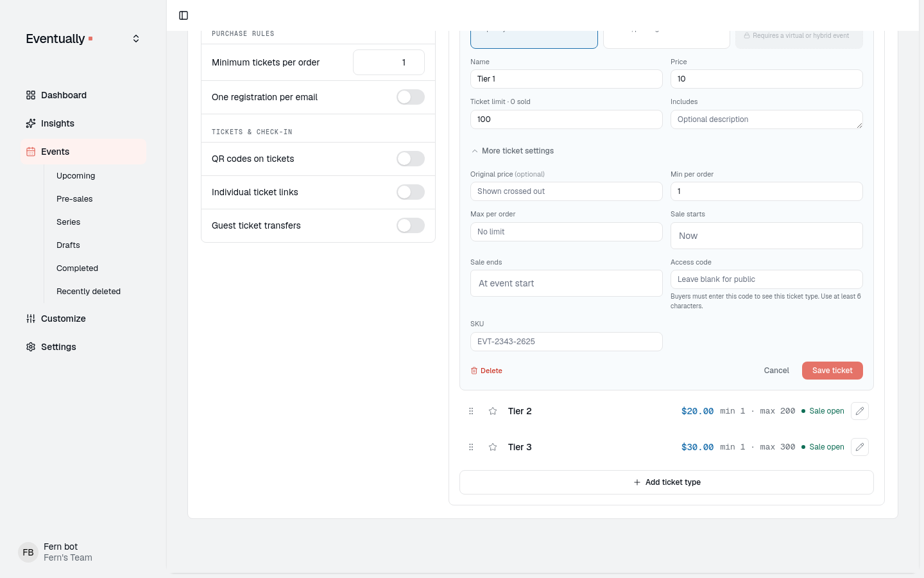
Task: Click the Customize sliders icon
Action: (31, 319)
